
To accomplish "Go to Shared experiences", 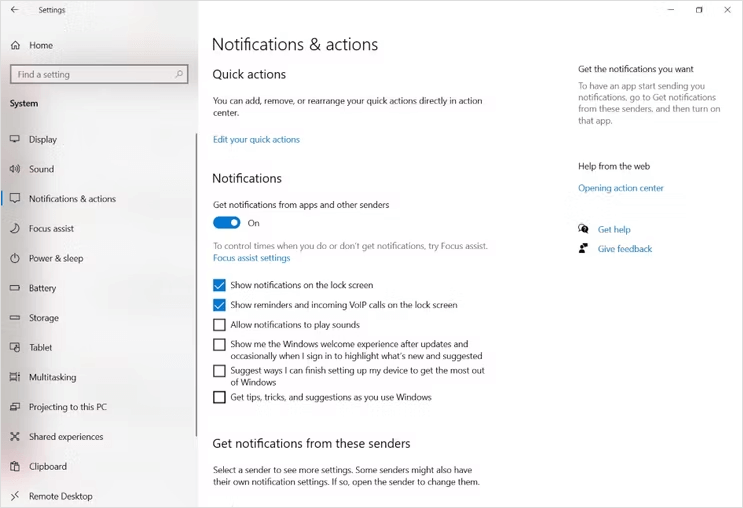I will tap(66, 436).
